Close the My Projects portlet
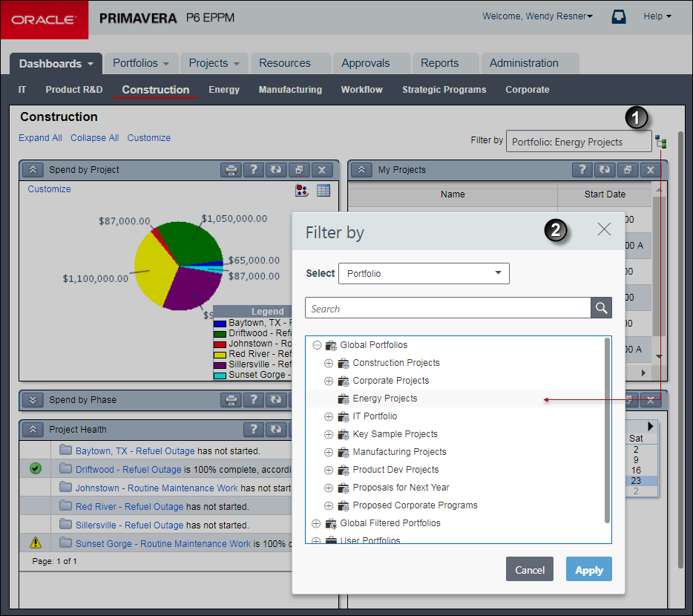This screenshot has width=693, height=616. coord(651,170)
